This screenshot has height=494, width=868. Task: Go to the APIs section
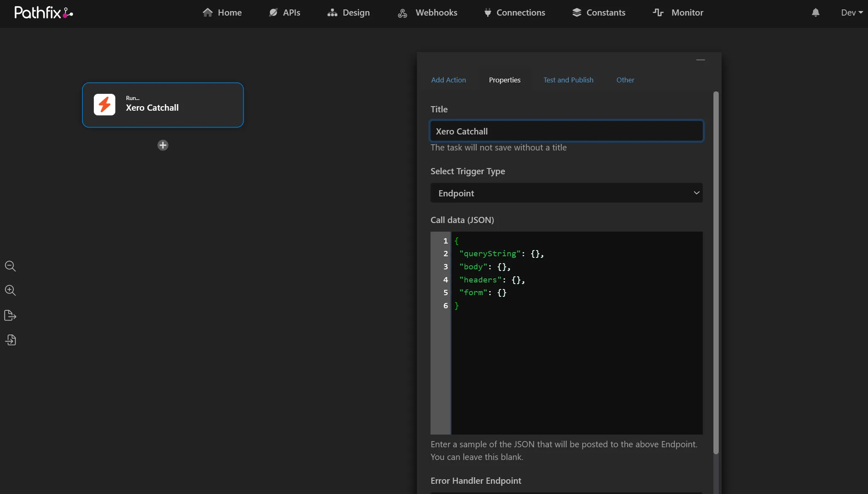coord(285,13)
